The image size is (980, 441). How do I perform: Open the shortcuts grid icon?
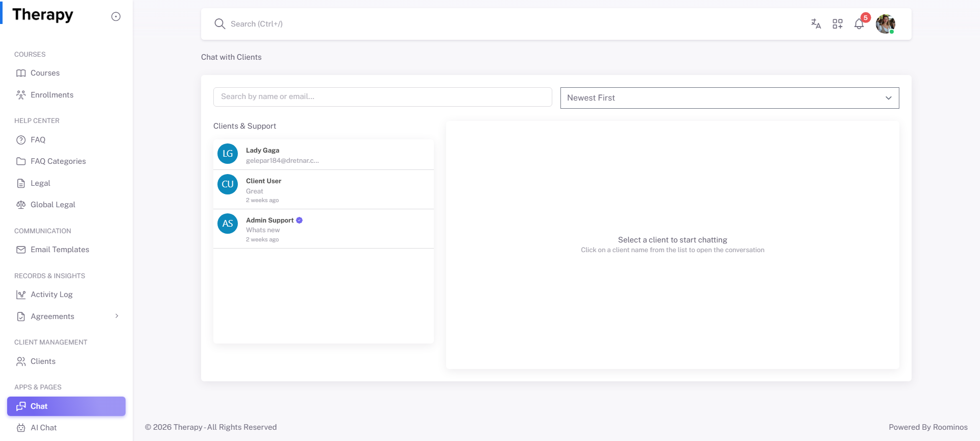pyautogui.click(x=838, y=23)
